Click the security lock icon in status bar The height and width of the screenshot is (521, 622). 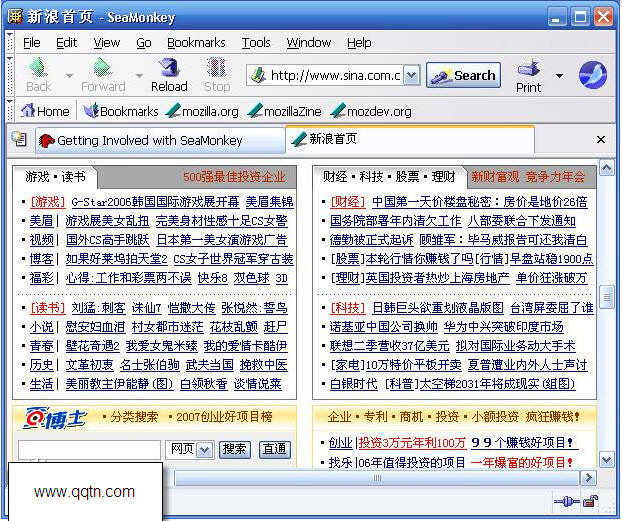[591, 501]
